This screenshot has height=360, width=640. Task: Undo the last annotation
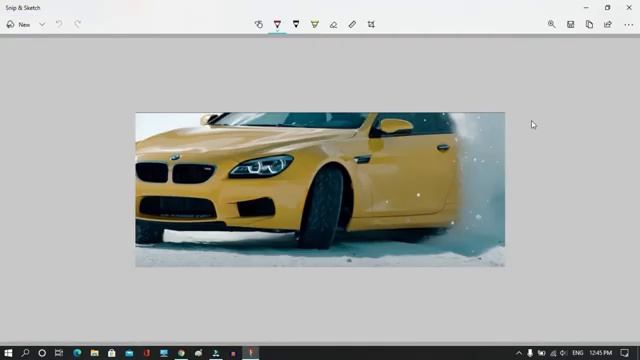[x=59, y=24]
